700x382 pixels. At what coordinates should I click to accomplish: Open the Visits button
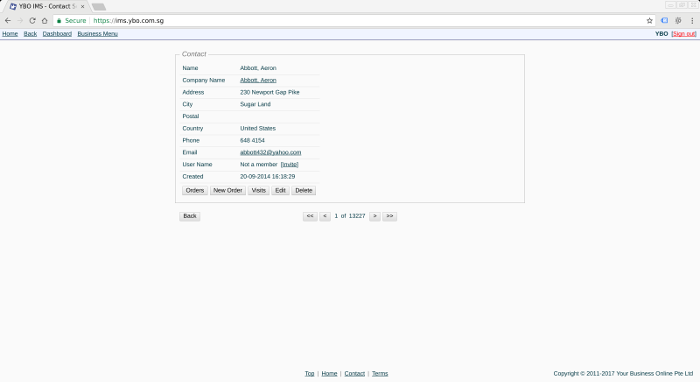[x=258, y=191]
